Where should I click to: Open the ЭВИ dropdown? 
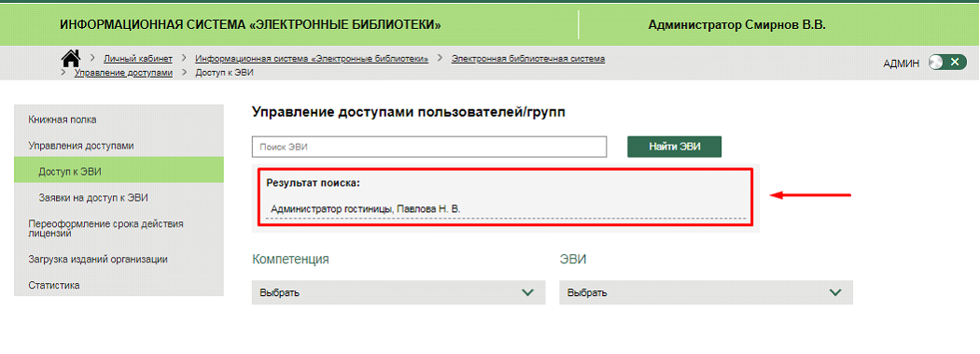(706, 292)
